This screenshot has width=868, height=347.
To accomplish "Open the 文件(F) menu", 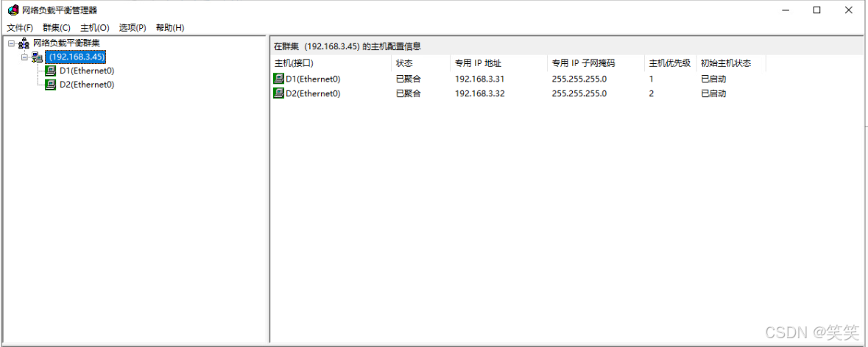I will (20, 28).
